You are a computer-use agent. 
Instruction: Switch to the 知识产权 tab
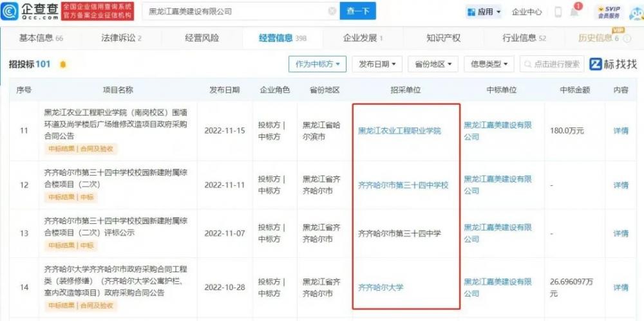coord(443,38)
